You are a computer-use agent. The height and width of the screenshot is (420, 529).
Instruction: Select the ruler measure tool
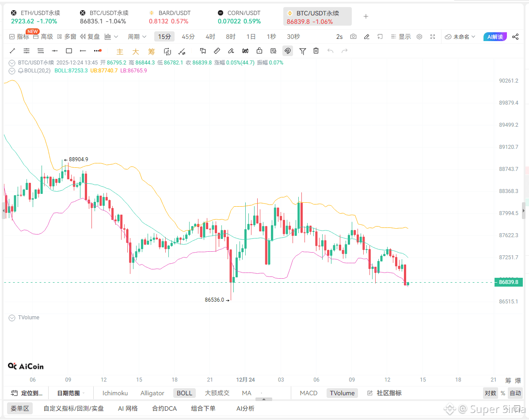click(217, 51)
